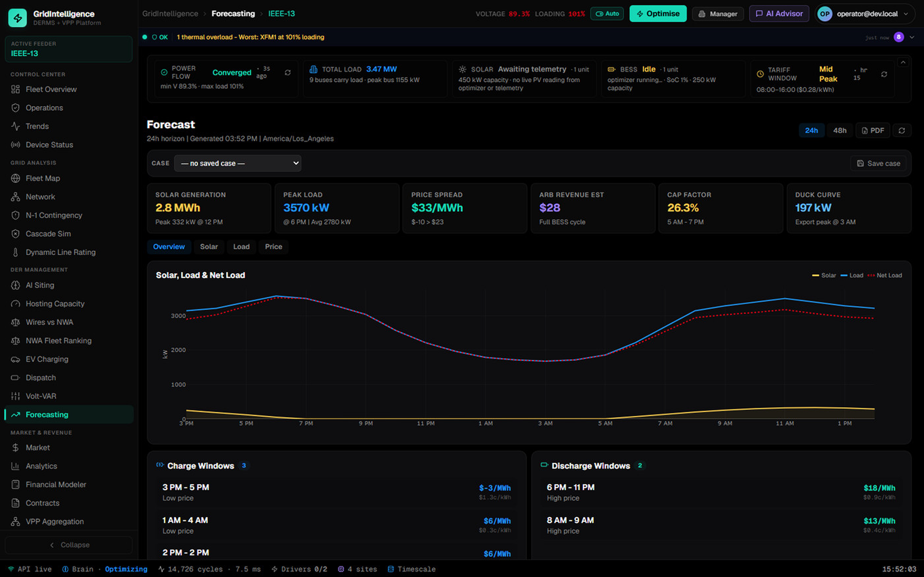Open the Active Feeder IEEE-13 selector

[x=69, y=49]
